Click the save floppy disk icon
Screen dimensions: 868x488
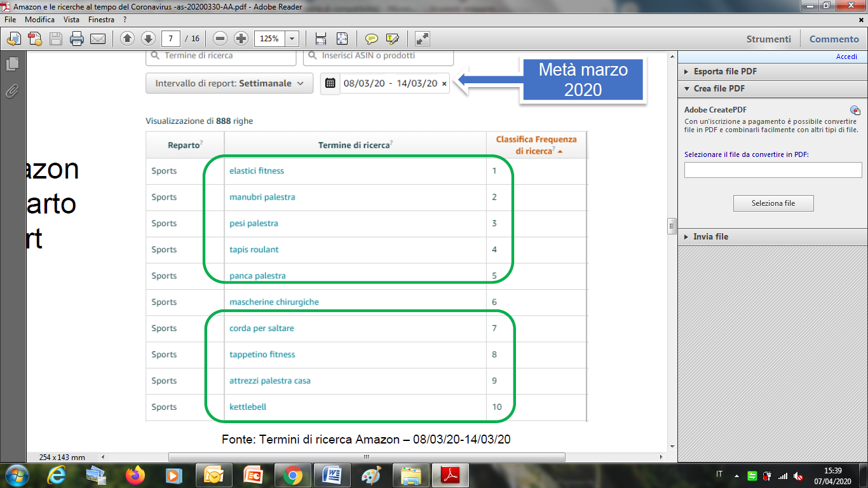[56, 39]
